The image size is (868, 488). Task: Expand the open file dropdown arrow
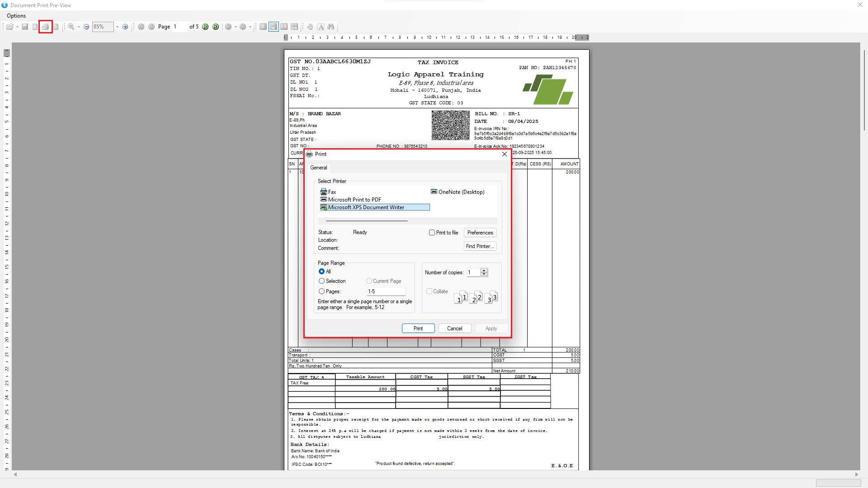(x=17, y=27)
